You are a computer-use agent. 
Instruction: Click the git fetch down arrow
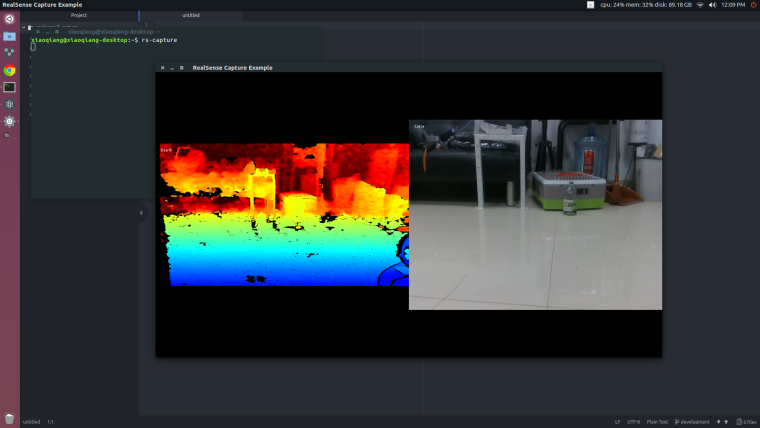(x=718, y=422)
